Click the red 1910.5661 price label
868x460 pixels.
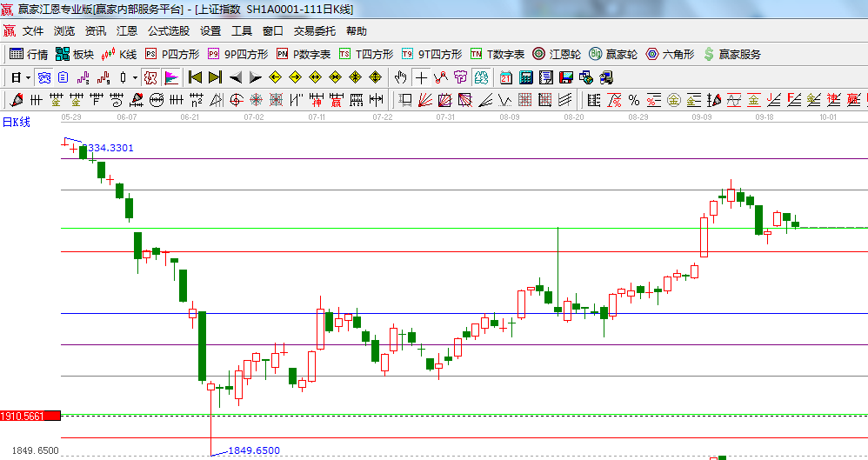(x=30, y=417)
